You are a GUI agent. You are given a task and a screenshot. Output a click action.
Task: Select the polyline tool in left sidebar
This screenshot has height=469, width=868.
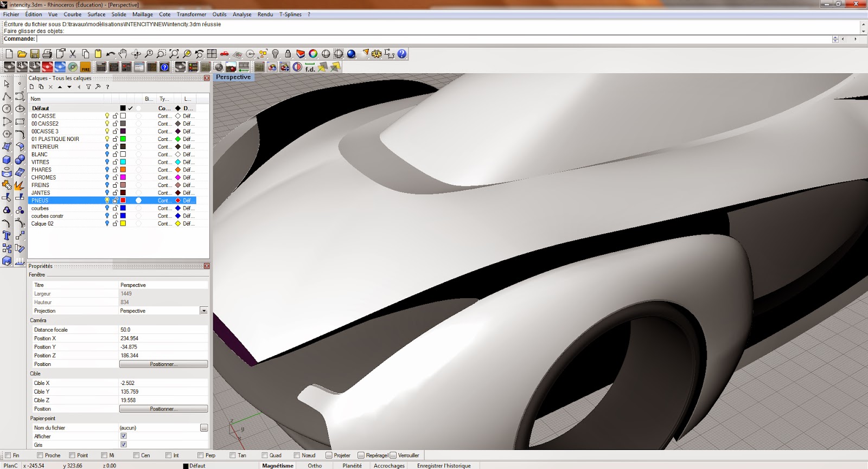(x=7, y=96)
